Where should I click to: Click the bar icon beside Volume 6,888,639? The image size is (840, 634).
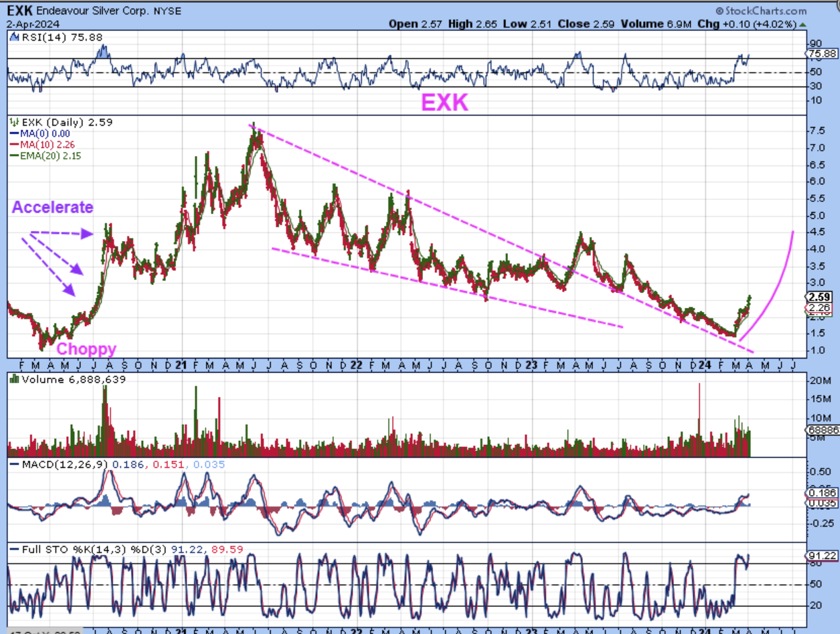pos(13,379)
